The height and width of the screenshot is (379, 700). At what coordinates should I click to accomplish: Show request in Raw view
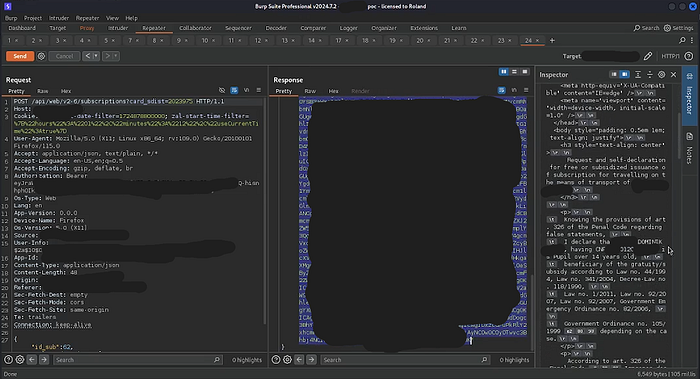tap(42, 91)
